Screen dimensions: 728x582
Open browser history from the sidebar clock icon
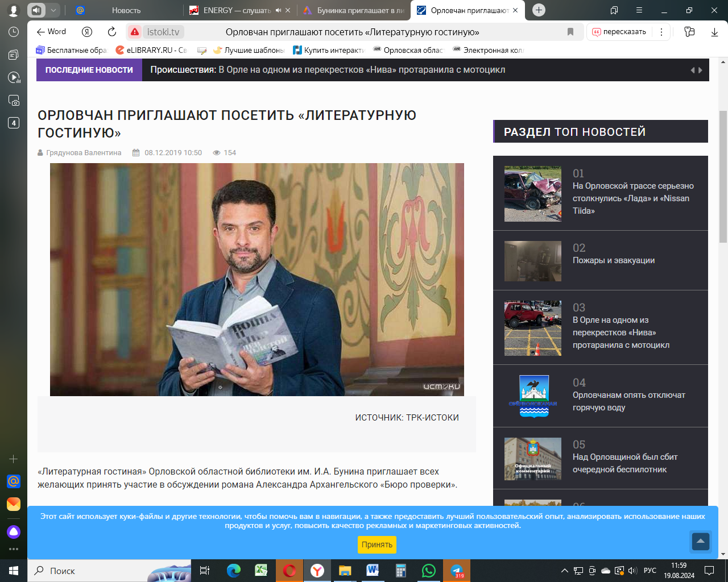click(x=14, y=32)
